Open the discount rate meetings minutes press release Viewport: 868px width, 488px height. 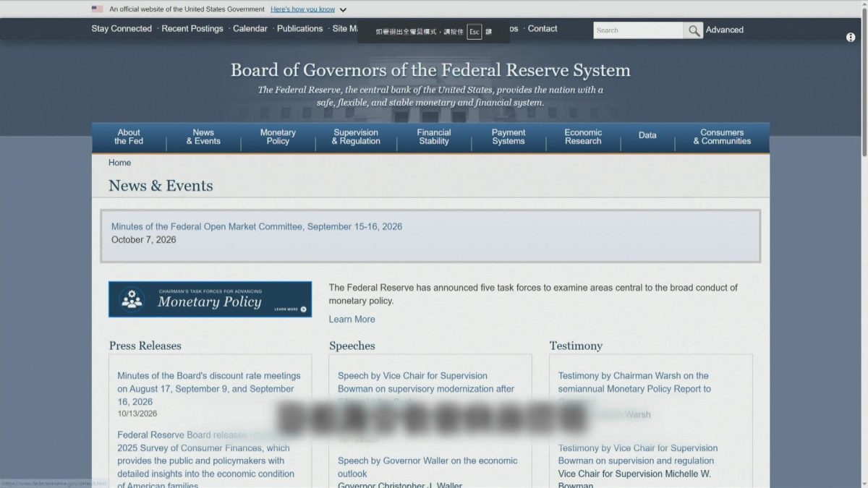pos(209,389)
